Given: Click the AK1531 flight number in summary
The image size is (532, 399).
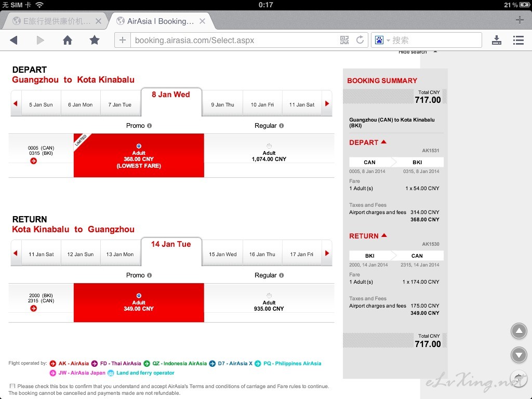Looking at the screenshot, I should pos(431,151).
